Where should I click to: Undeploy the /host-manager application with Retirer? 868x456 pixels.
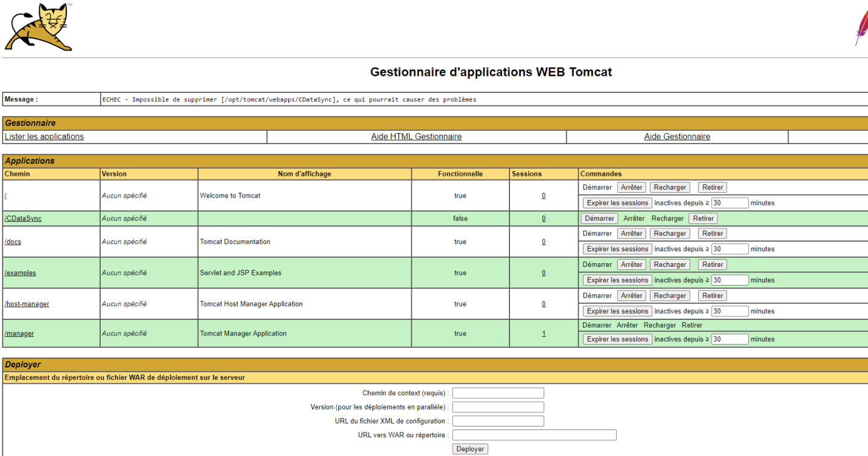tap(712, 296)
